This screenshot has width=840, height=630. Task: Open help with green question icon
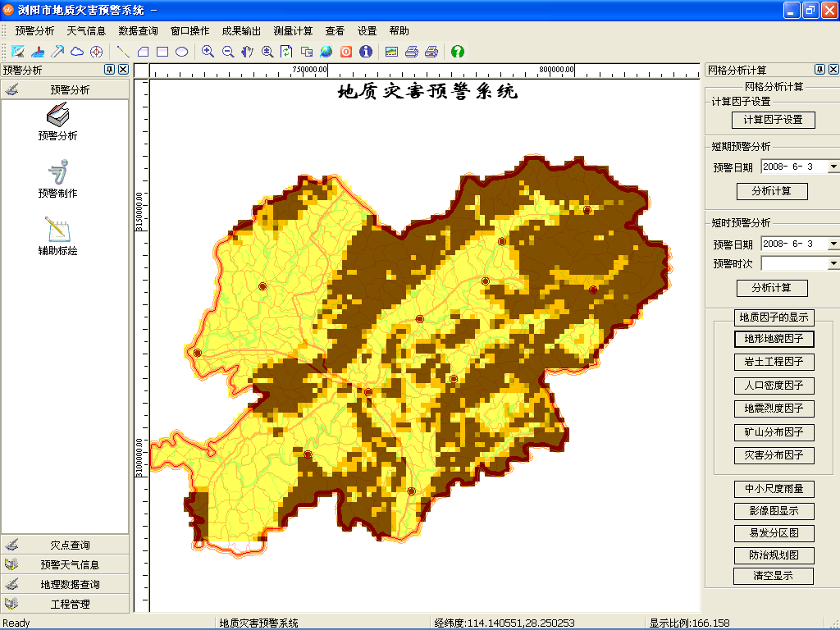tap(458, 51)
